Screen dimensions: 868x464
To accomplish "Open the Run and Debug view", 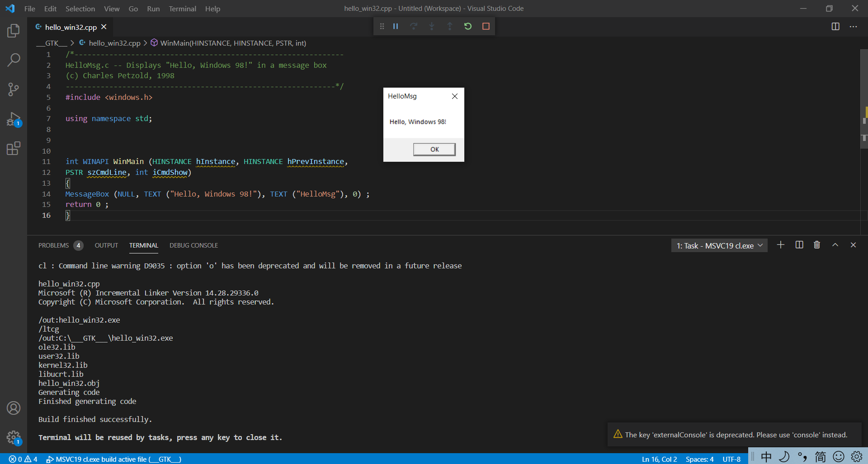I will (x=14, y=119).
